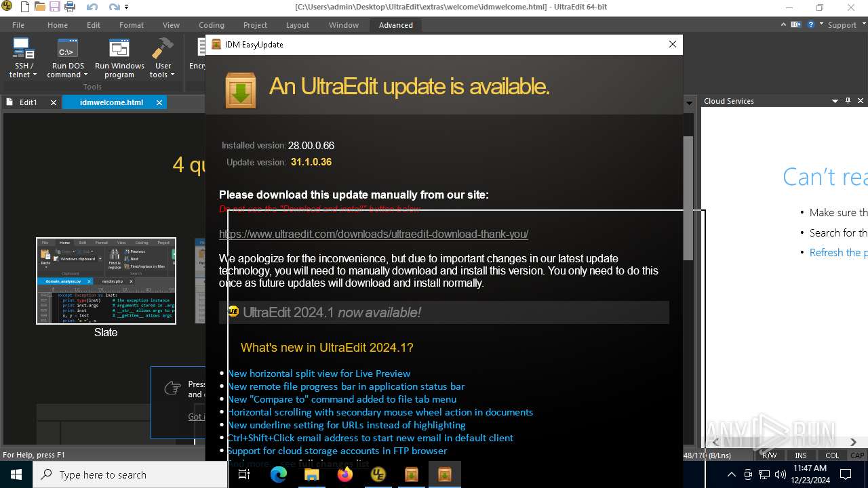868x488 pixels.
Task: Open the quick access toolbar customize arrow
Action: click(126, 7)
